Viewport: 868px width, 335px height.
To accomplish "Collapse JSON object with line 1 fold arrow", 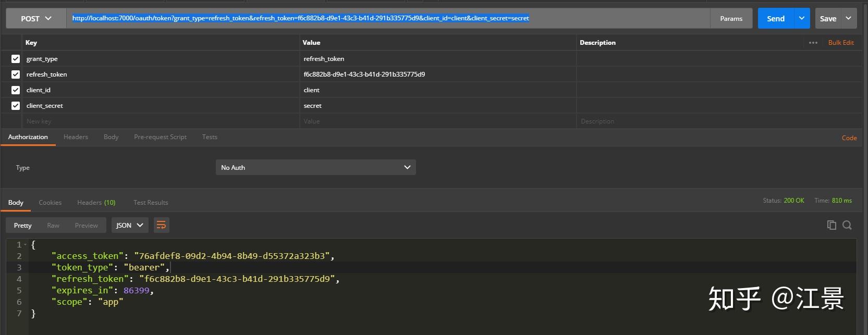I will point(25,244).
